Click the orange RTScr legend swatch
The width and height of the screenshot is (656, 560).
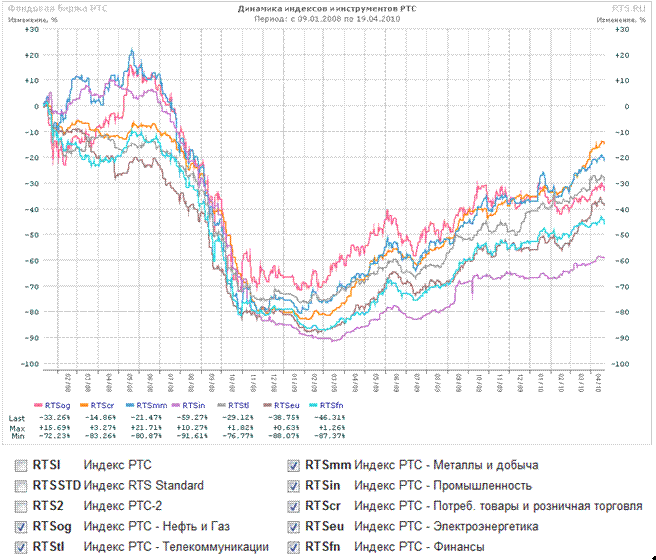click(84, 405)
